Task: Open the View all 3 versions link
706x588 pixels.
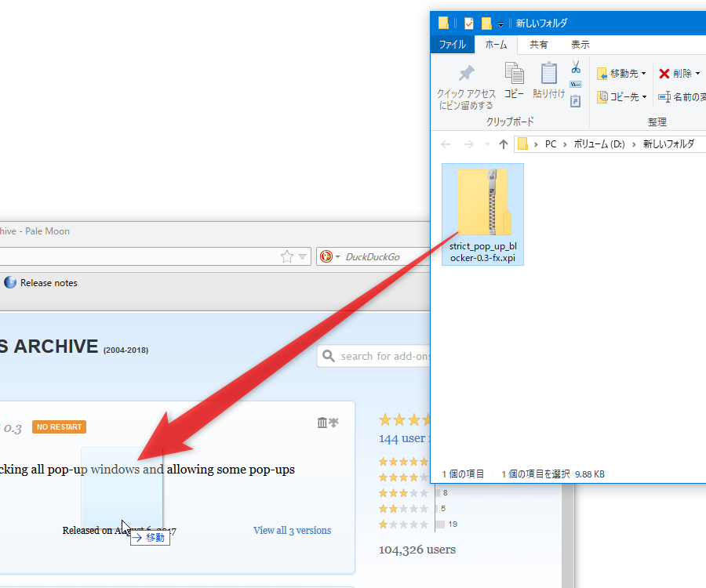Action: tap(292, 531)
